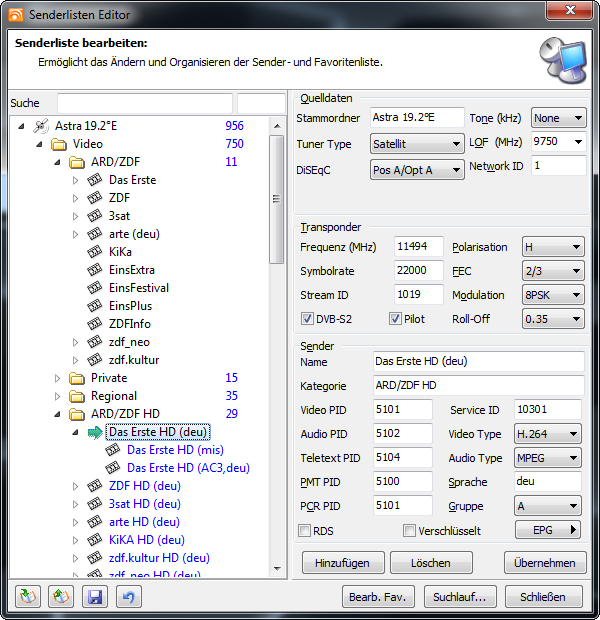Click the blue undo arrow icon

(x=128, y=597)
